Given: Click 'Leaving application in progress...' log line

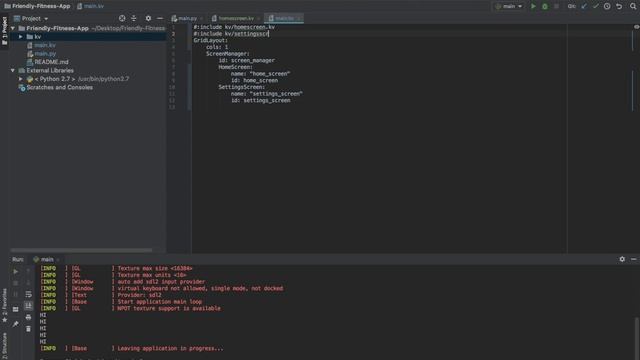Looking at the screenshot, I should pyautogui.click(x=170, y=349).
